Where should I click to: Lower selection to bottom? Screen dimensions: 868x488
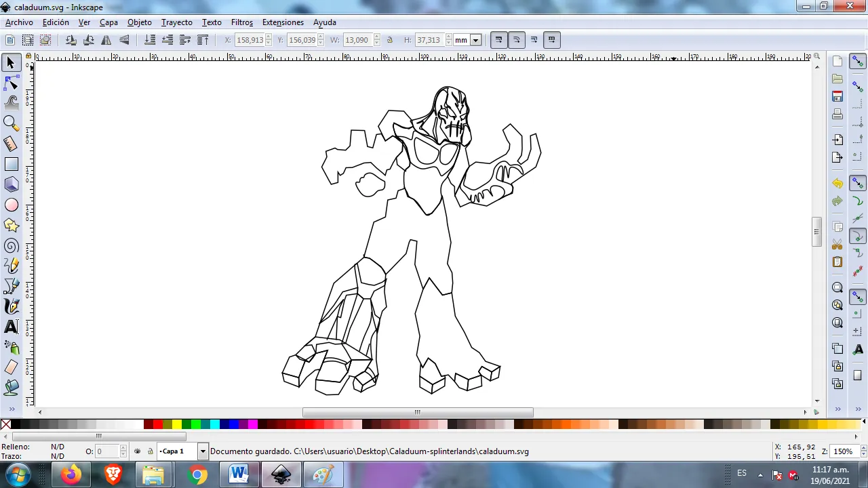[x=150, y=40]
